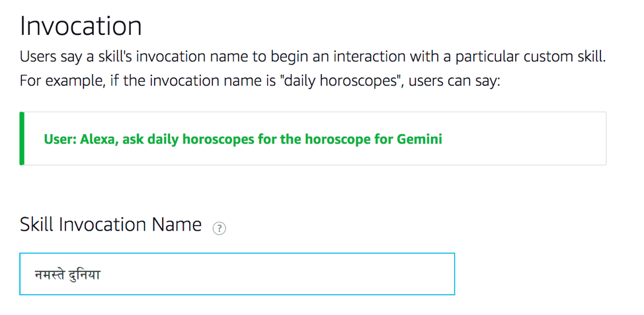Place cursor after "दुनिया" in the input field
The width and height of the screenshot is (644, 315).
102,274
